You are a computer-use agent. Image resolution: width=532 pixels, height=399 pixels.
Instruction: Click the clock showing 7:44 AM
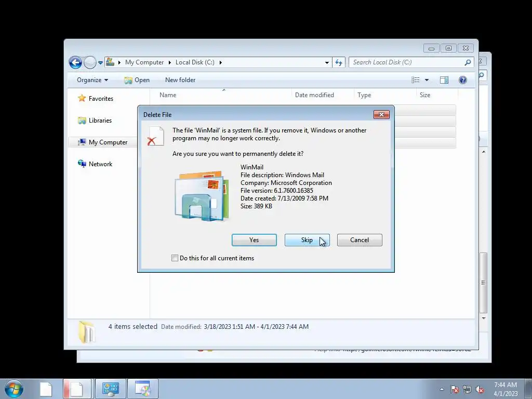506,389
